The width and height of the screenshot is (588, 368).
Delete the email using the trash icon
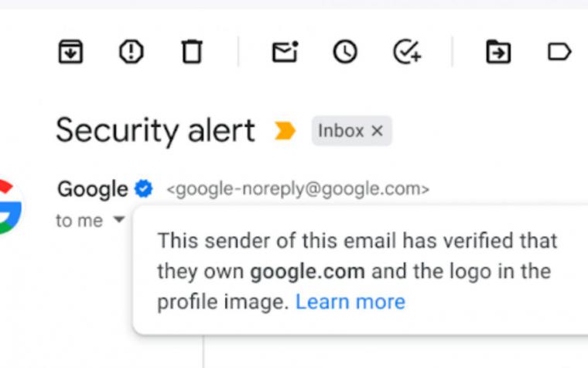(192, 51)
